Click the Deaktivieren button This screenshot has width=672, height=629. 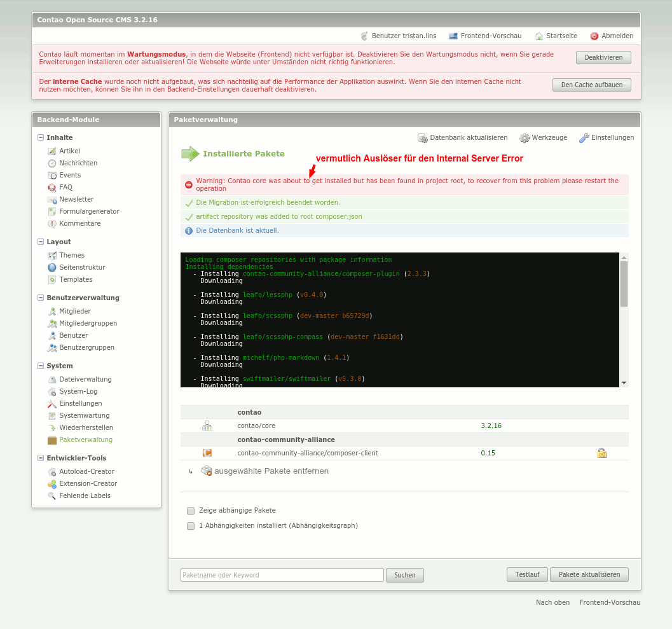coord(603,57)
